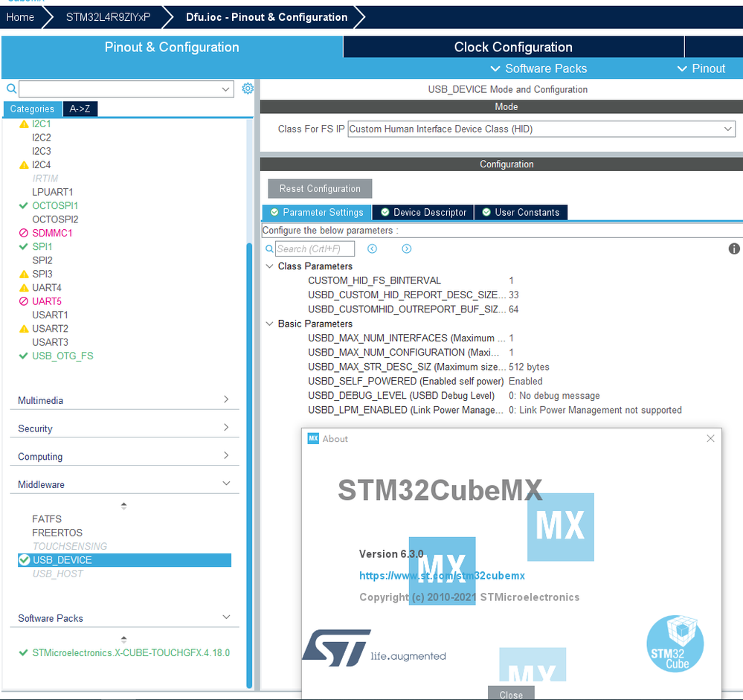Image resolution: width=743 pixels, height=700 pixels.
Task: Click the USBD_SELF_POWERED value Enabled
Action: (526, 381)
